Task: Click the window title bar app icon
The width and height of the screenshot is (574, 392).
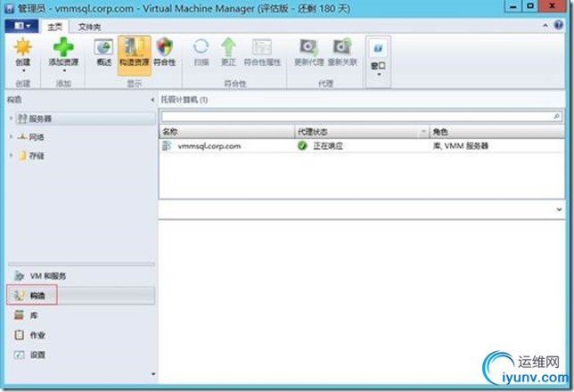Action: pos(10,8)
